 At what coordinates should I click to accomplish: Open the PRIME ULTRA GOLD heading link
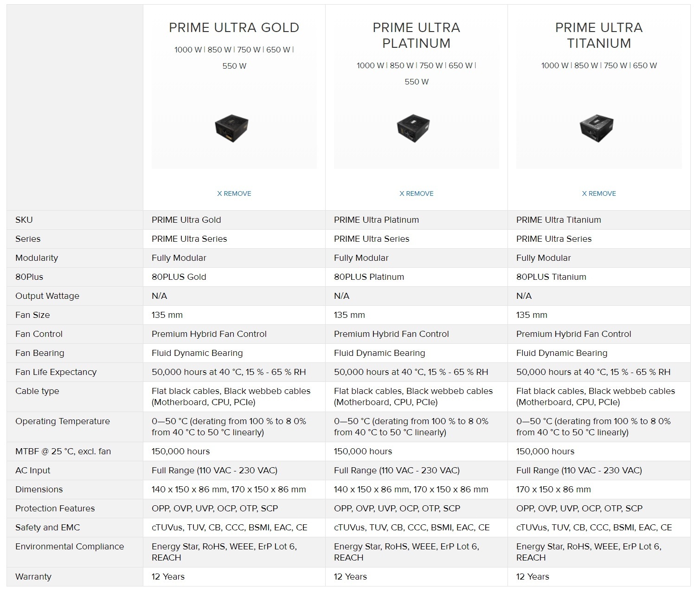click(234, 28)
